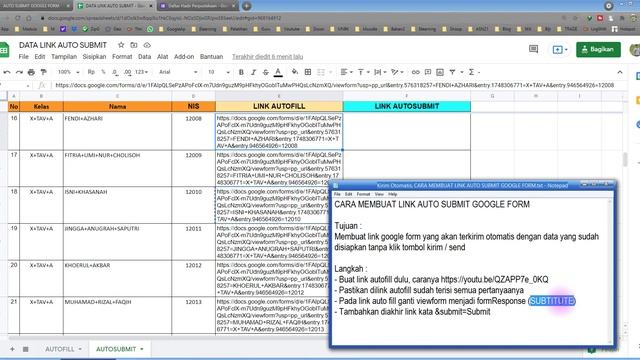Screen dimensions: 640x360
Task: Open the Terakhir diedit edit history link
Action: (267, 57)
